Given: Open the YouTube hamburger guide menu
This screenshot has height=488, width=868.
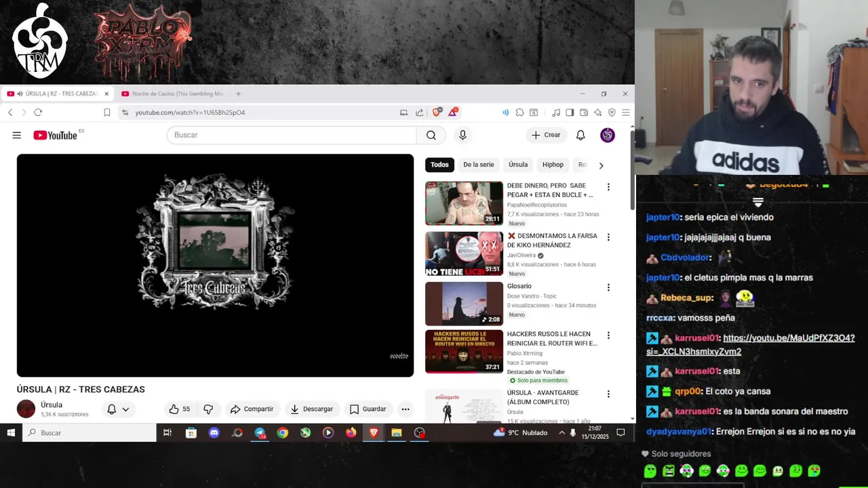Looking at the screenshot, I should pos(16,135).
